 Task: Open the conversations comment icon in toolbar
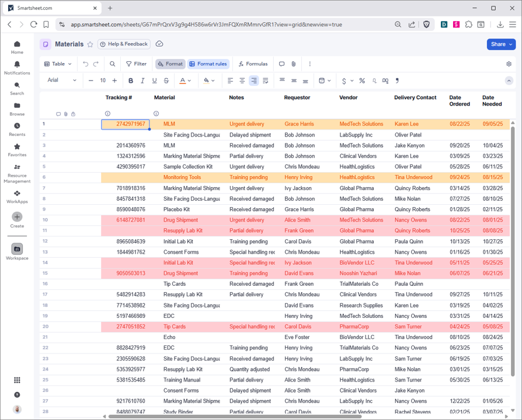pos(281,64)
